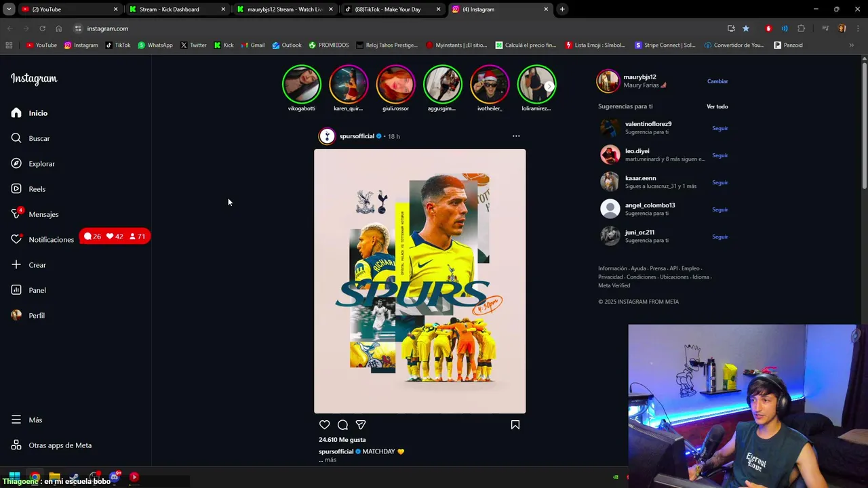The height and width of the screenshot is (488, 868).
Task: Share the spursofficial post
Action: pos(361,425)
